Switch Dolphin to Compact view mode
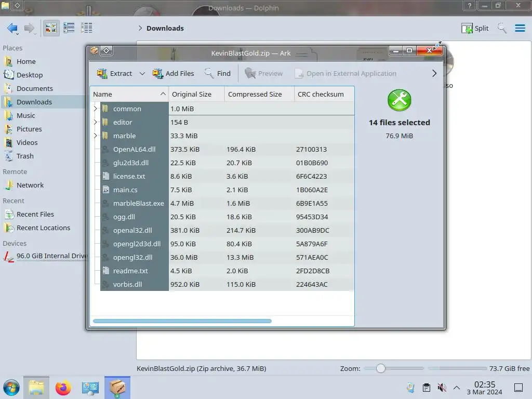 [x=69, y=28]
